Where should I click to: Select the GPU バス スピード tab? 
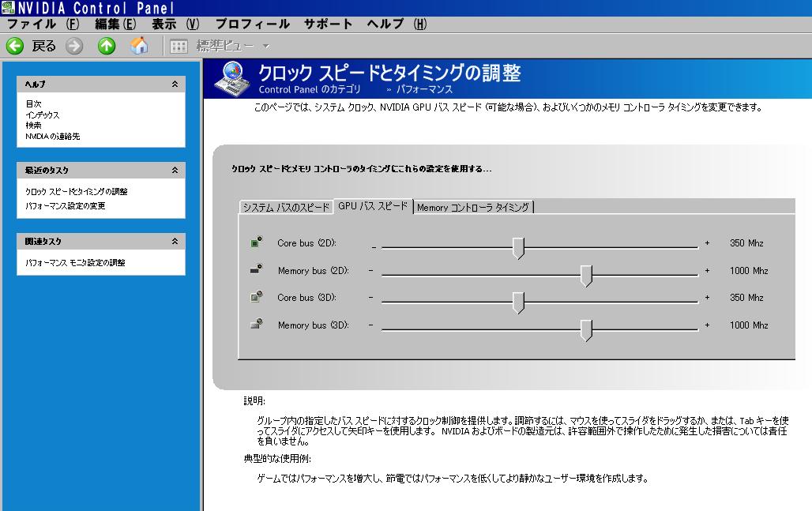[x=374, y=206]
